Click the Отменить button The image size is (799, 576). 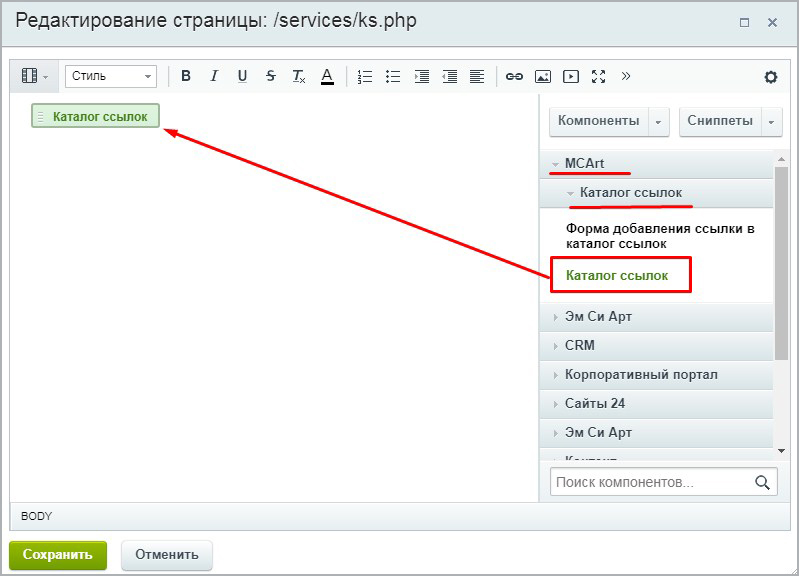point(167,555)
